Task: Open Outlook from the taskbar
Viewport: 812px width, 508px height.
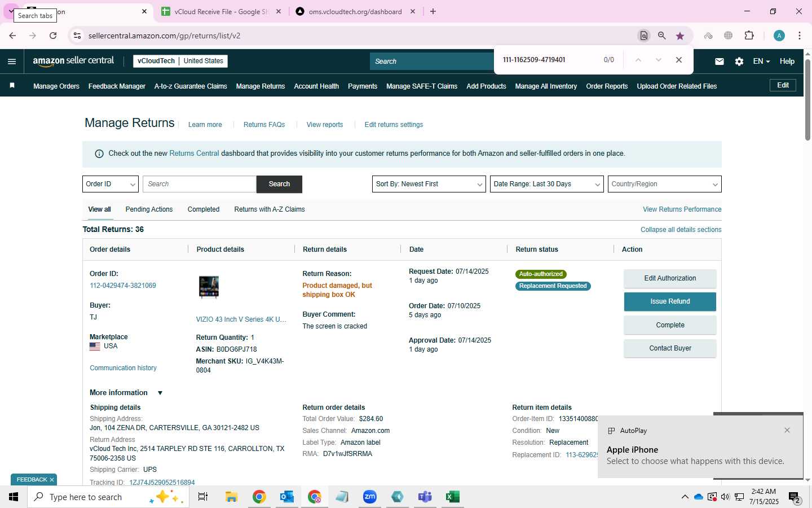Action: (287, 497)
